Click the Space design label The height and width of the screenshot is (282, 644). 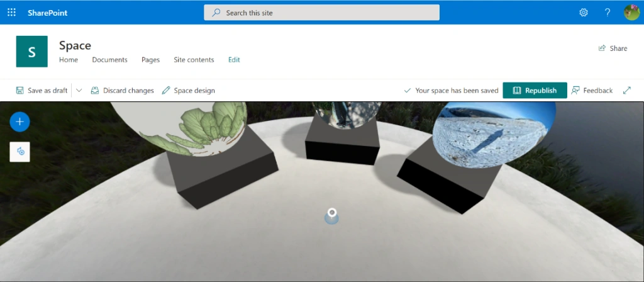coord(194,91)
